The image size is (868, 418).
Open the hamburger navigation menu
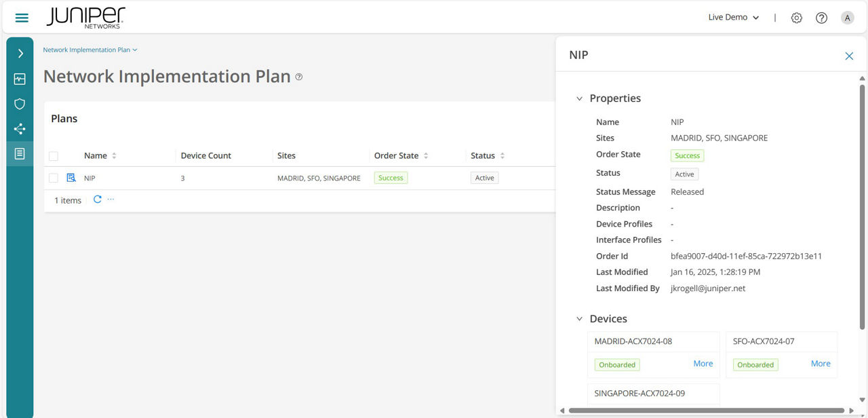(x=21, y=17)
